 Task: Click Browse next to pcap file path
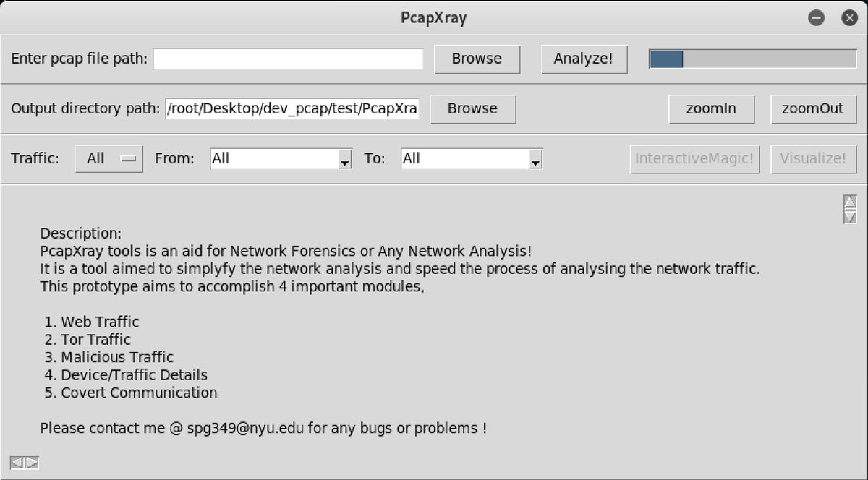[x=477, y=59]
